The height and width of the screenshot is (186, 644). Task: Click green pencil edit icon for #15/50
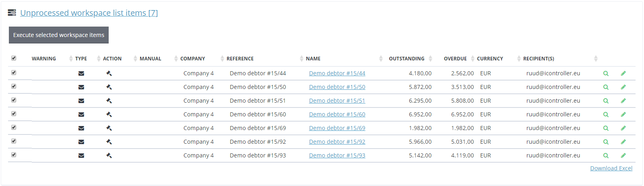coord(623,87)
